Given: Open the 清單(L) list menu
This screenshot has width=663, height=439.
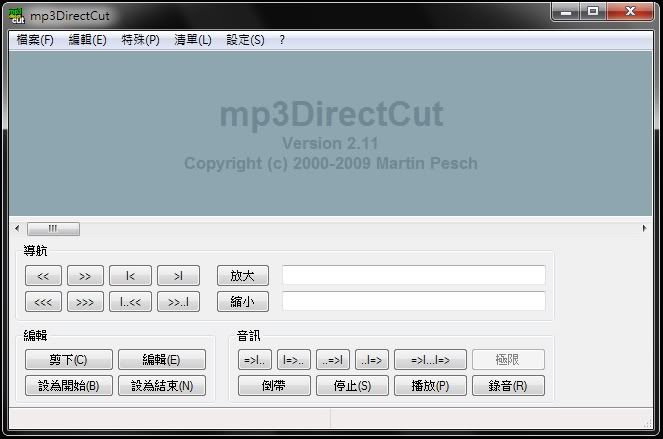Looking at the screenshot, I should point(193,40).
